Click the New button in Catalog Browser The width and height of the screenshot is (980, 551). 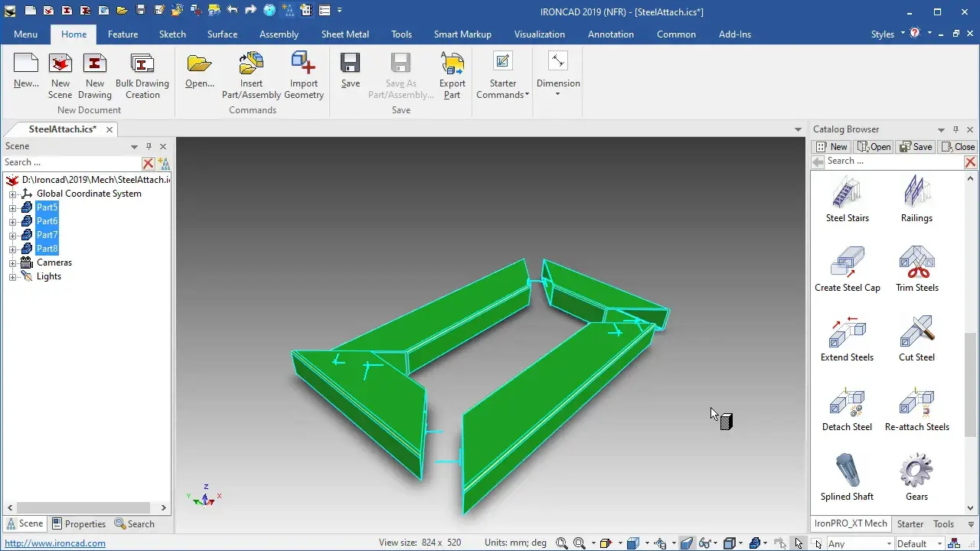point(831,147)
